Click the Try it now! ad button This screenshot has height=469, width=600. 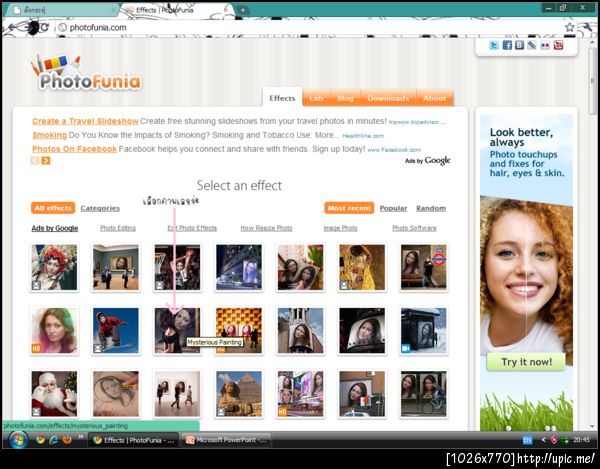(x=526, y=362)
